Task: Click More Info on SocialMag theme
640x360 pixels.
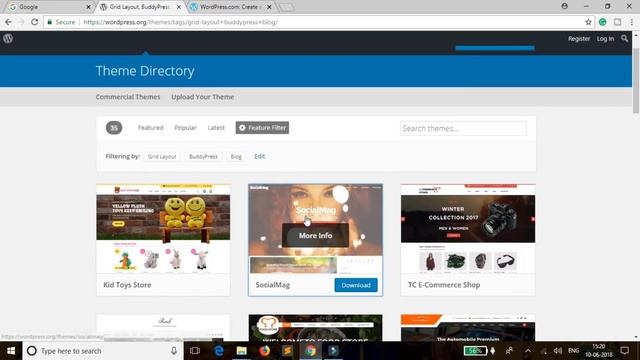Action: pyautogui.click(x=315, y=236)
